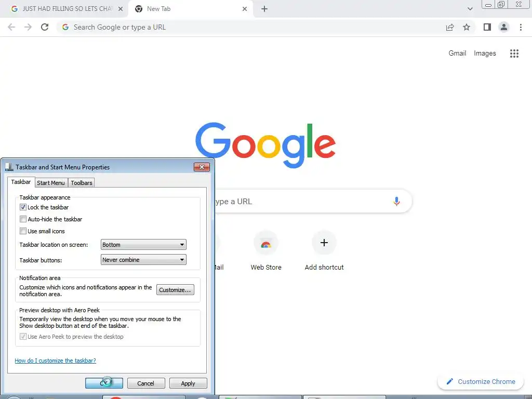Close the JUST HAD FILLING tab
Screen dimensions: 532x399
(121, 9)
